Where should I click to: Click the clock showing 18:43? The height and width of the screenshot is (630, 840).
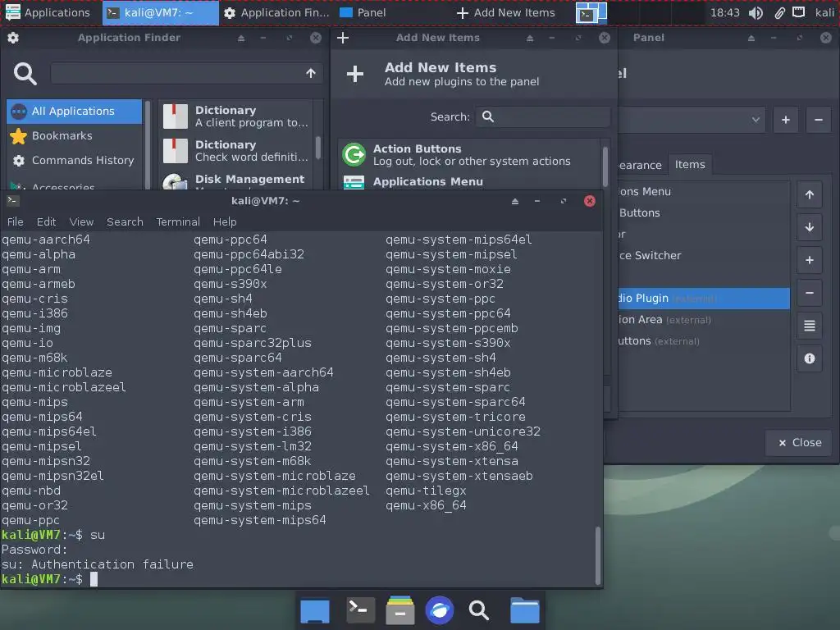click(724, 12)
